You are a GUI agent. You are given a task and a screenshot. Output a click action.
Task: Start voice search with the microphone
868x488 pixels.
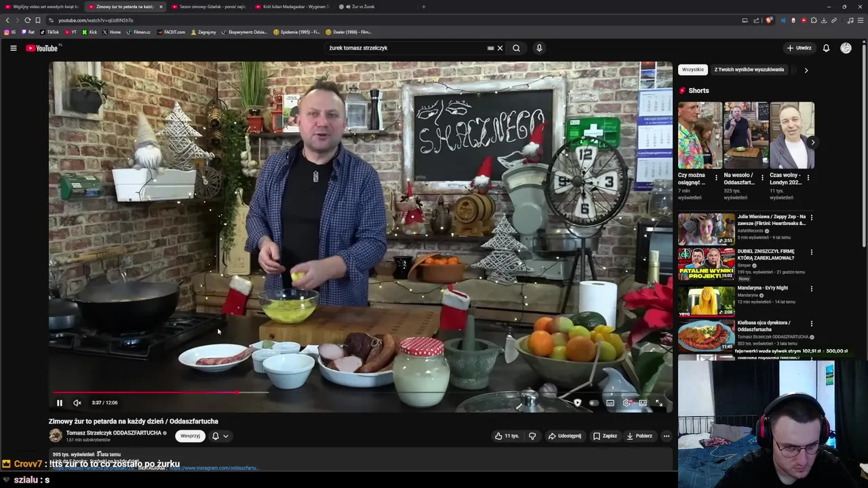[x=539, y=48]
